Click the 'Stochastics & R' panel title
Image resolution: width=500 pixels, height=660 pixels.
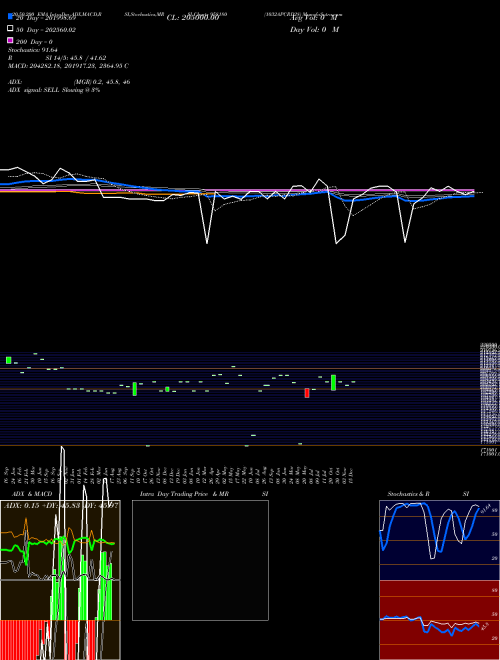(x=409, y=494)
